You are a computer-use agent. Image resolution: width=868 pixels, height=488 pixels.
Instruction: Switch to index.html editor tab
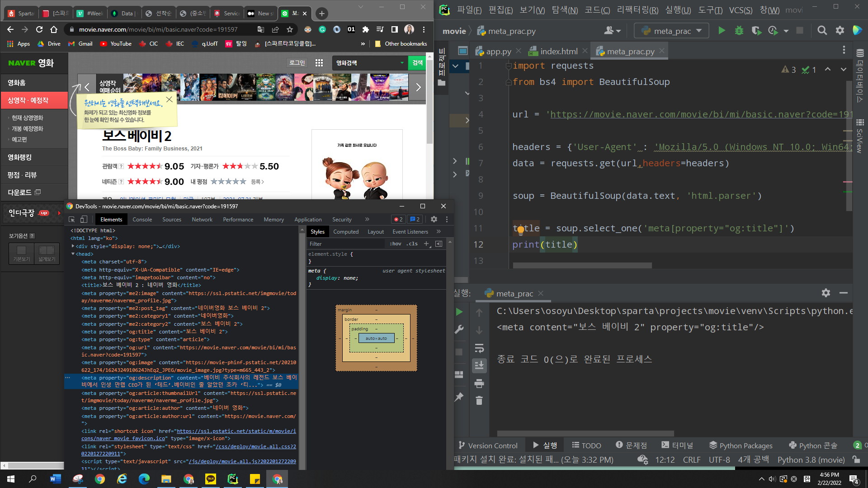[559, 51]
